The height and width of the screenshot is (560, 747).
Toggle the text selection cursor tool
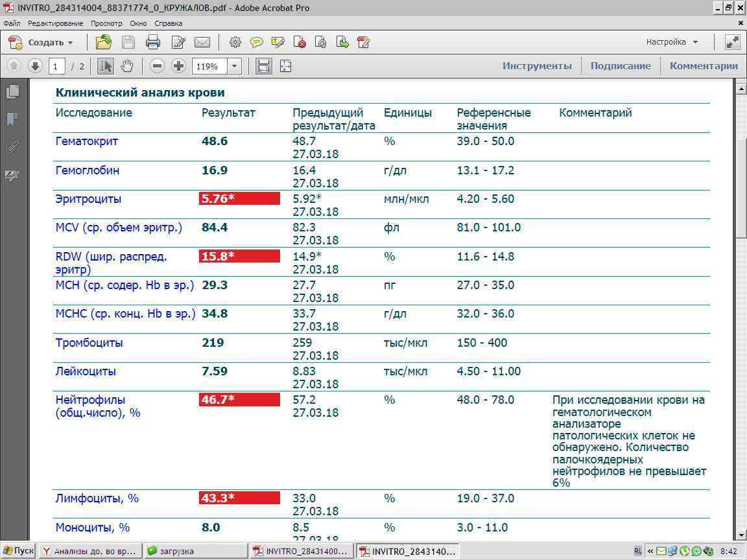click(106, 66)
